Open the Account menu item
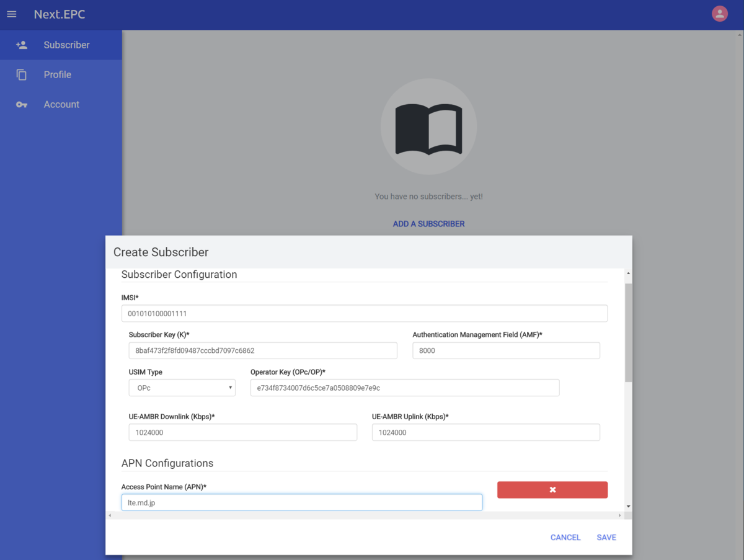The height and width of the screenshot is (560, 744). pyautogui.click(x=61, y=105)
